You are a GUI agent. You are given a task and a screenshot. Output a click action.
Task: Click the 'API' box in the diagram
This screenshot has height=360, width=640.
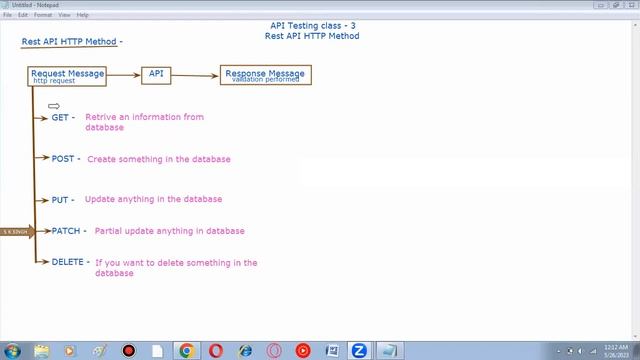156,76
